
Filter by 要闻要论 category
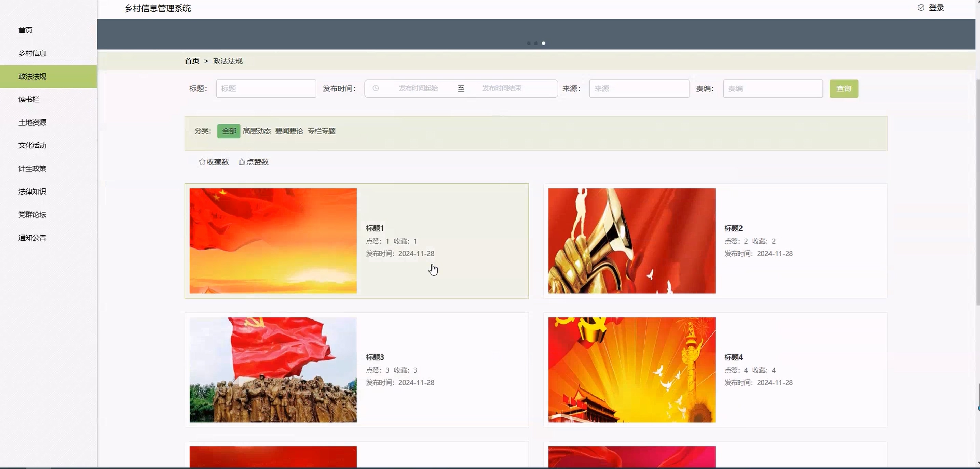[289, 131]
